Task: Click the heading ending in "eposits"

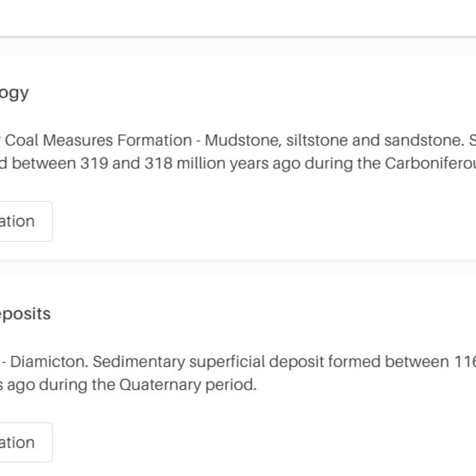Action: click(x=25, y=314)
